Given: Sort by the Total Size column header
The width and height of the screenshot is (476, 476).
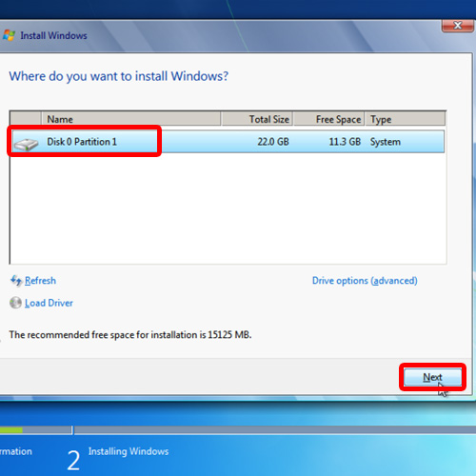Looking at the screenshot, I should [x=257, y=119].
